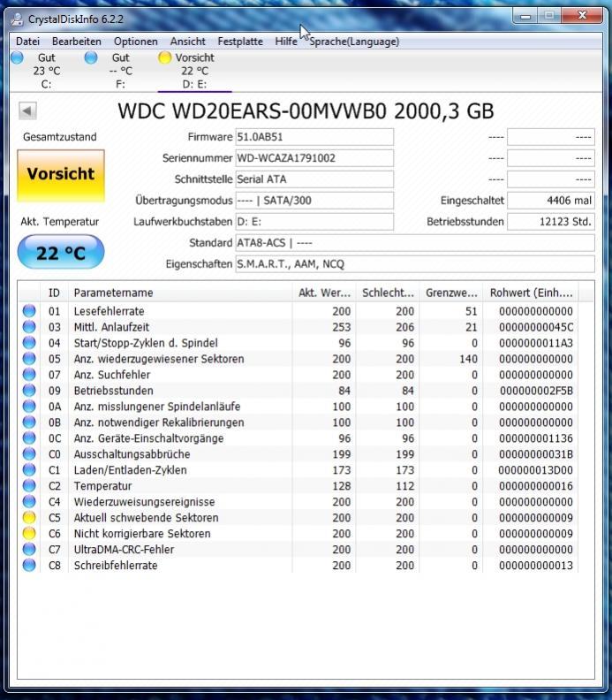Click the Grenzwe... column header
Image resolution: width=612 pixels, height=700 pixels.
[x=451, y=293]
